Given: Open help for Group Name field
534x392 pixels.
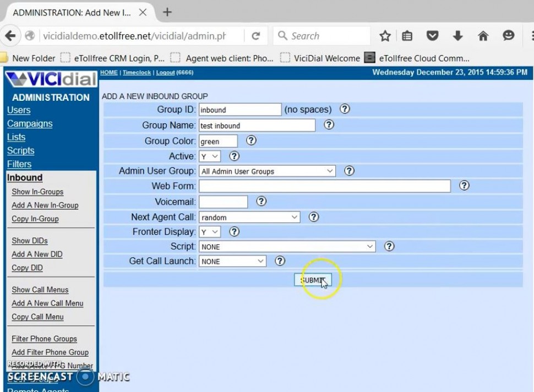Looking at the screenshot, I should pos(329,124).
